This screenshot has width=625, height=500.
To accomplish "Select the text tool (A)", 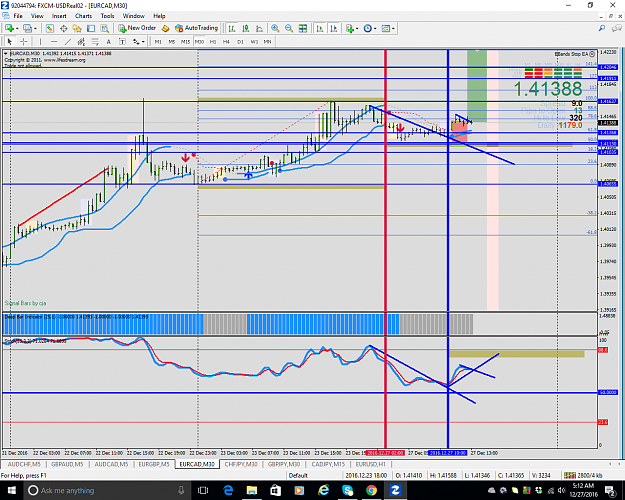I will tap(108, 41).
